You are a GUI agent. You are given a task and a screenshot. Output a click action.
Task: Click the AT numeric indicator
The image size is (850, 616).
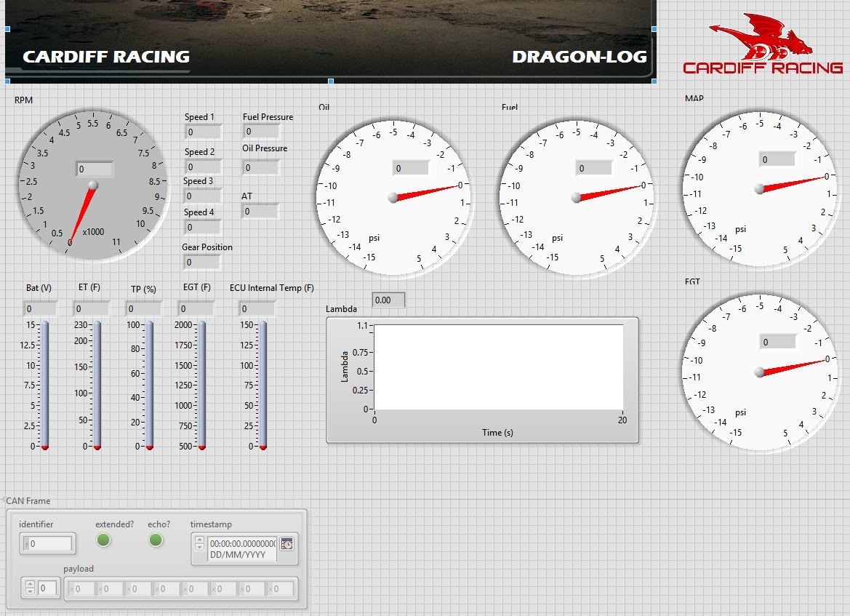pos(260,211)
